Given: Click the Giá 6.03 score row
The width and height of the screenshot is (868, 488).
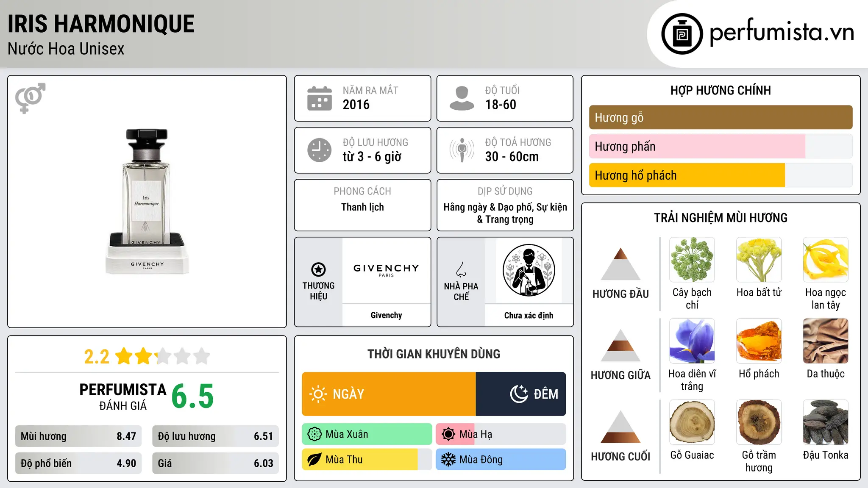Looking at the screenshot, I should (x=216, y=463).
